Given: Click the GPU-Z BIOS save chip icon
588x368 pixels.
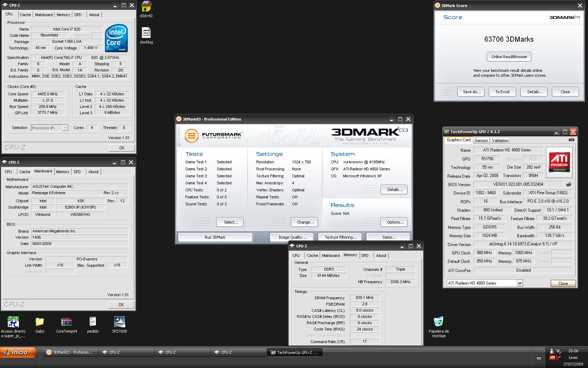Looking at the screenshot, I should tap(569, 184).
